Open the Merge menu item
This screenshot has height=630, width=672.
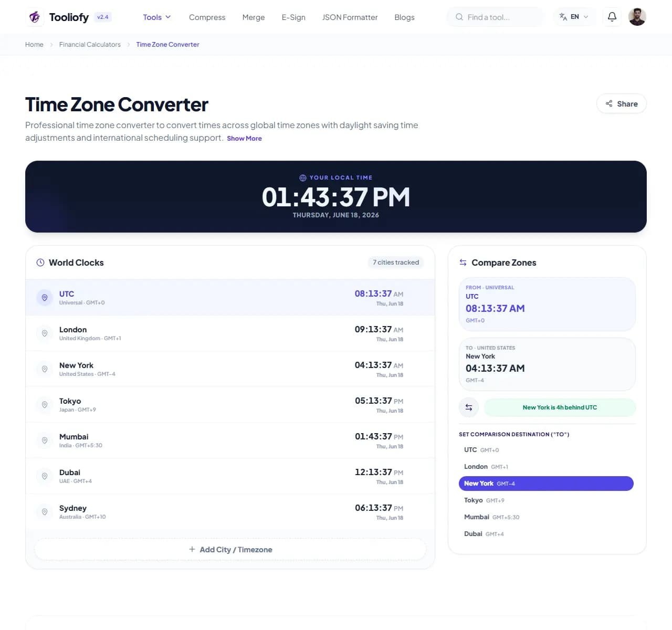point(254,17)
